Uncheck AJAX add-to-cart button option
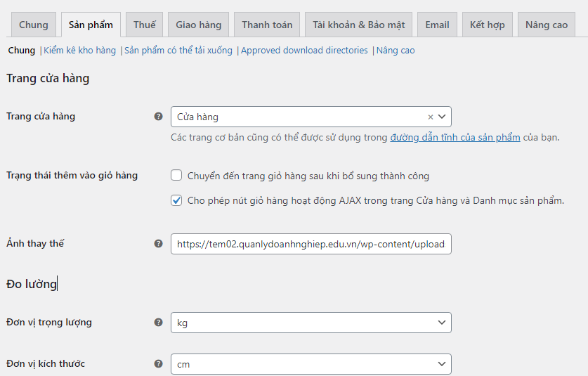This screenshot has height=376, width=588. click(177, 200)
